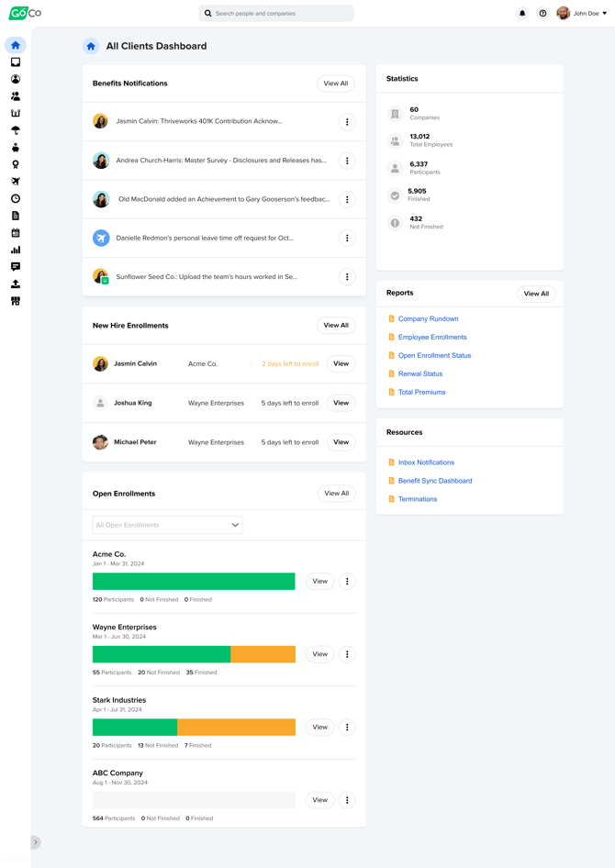
Task: Expand the collapsed sidebar with chevron
Action: coord(36,842)
